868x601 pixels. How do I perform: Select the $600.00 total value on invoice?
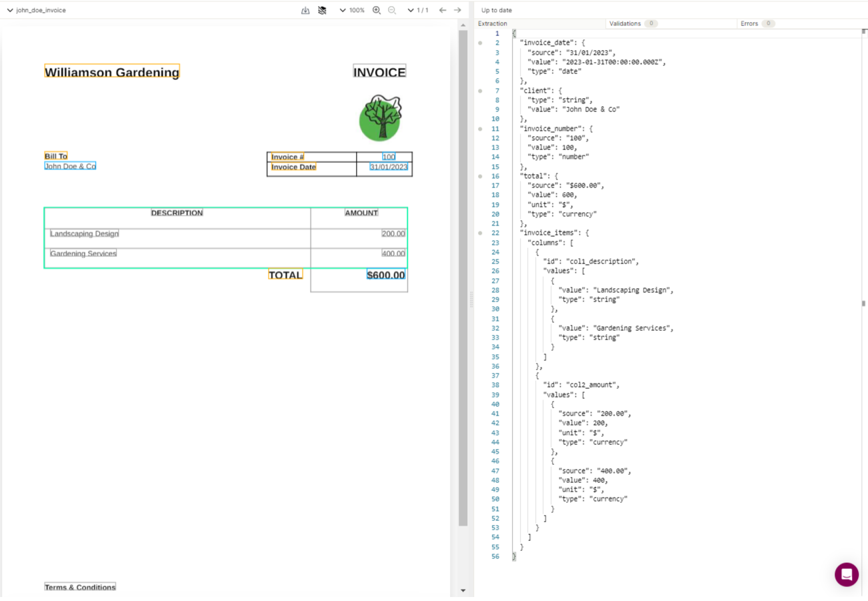386,274
